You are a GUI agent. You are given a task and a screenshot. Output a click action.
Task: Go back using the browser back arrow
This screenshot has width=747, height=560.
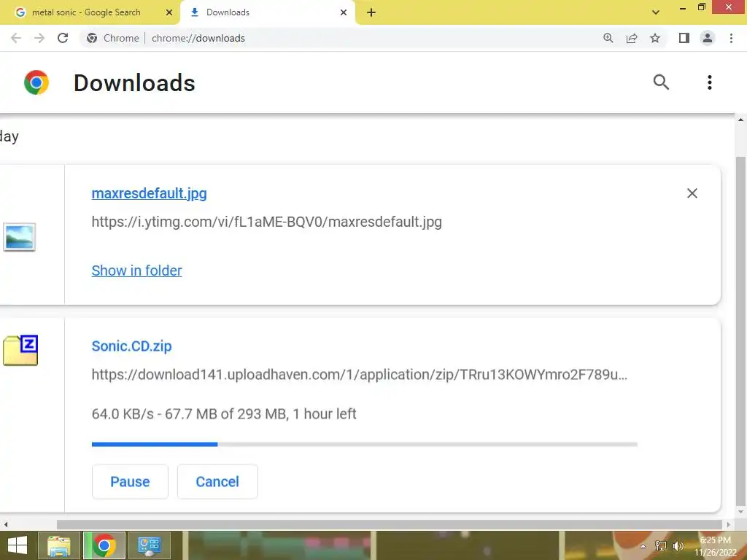click(x=16, y=38)
